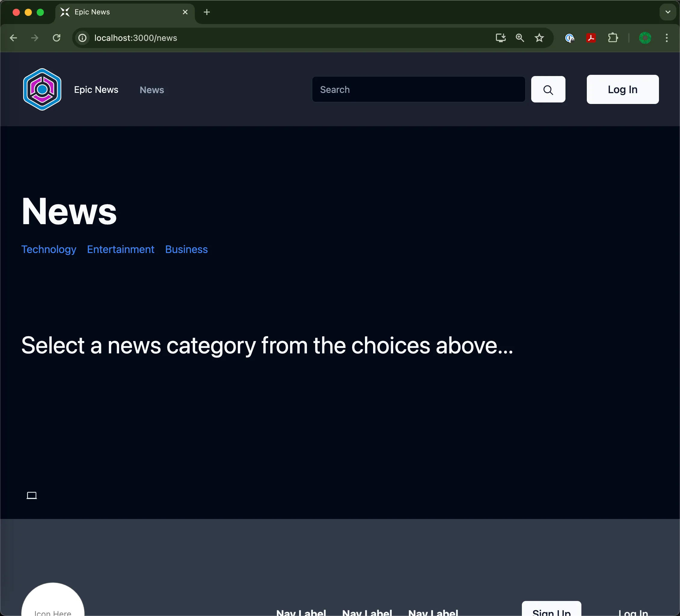Click into the Search input field
The width and height of the screenshot is (680, 616).
[x=418, y=89]
